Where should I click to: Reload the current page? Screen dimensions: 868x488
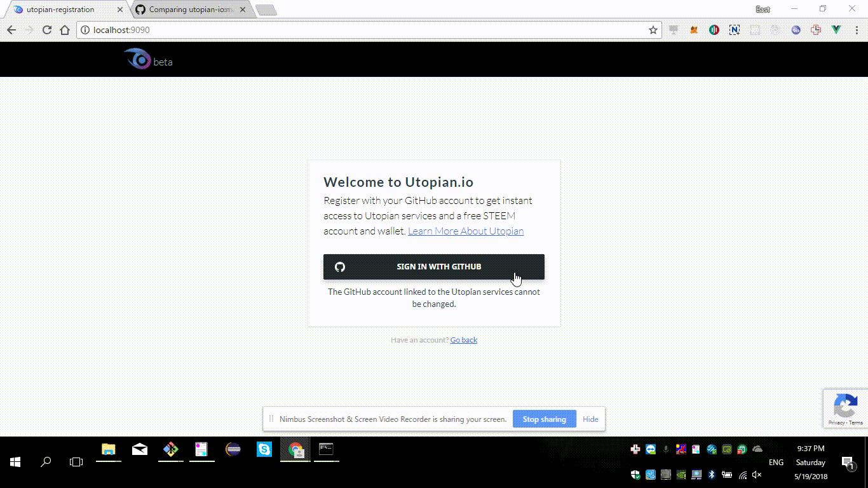(47, 30)
